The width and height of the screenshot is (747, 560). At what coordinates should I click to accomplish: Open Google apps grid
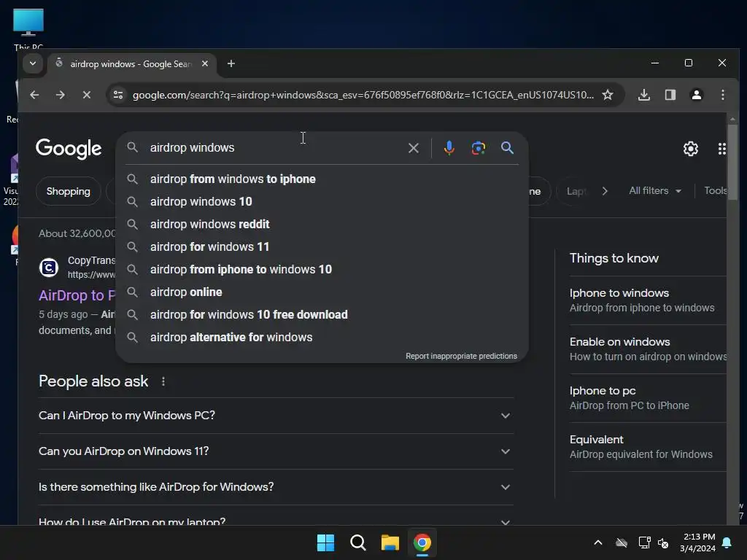tap(721, 149)
